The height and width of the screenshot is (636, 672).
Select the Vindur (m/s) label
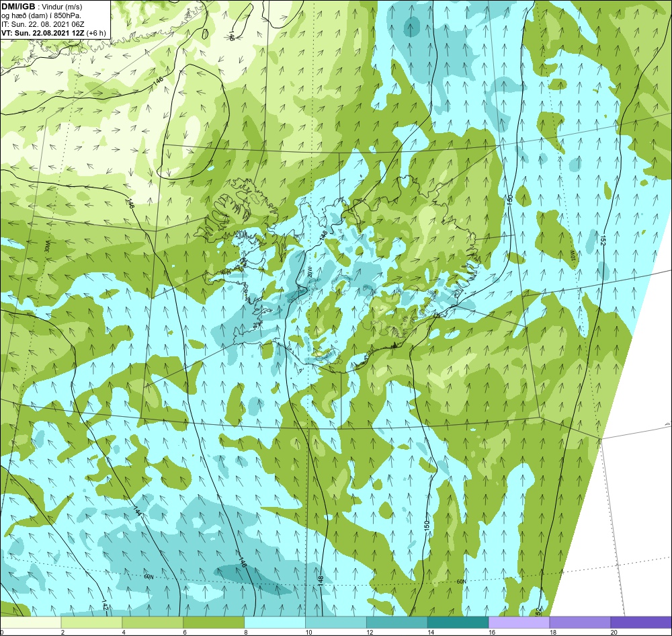[63, 7]
